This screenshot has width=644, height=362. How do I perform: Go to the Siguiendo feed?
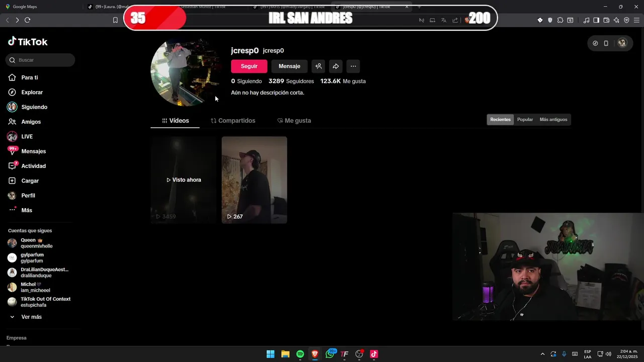click(x=28, y=107)
